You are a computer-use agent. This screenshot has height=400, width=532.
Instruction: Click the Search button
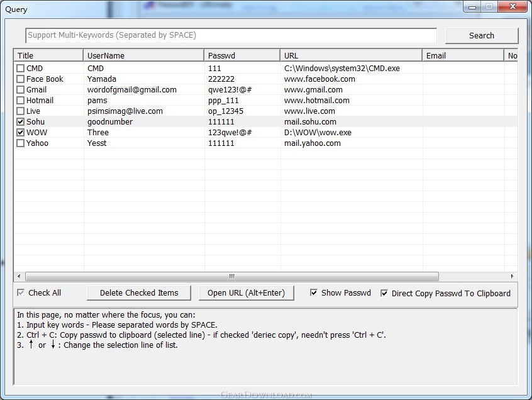pyautogui.click(x=482, y=36)
